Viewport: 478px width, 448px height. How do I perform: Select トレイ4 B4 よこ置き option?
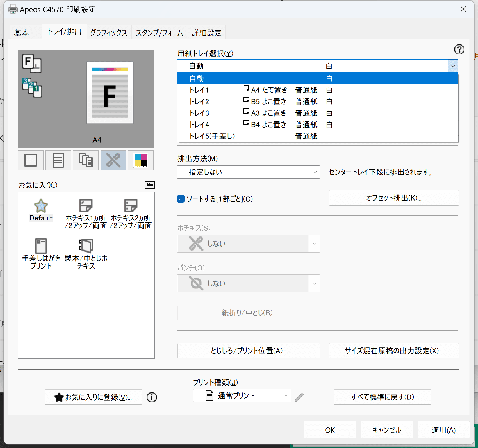point(318,124)
